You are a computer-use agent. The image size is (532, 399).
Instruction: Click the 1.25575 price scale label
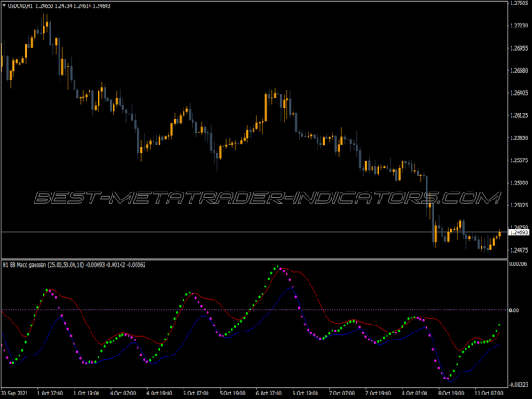(519, 160)
